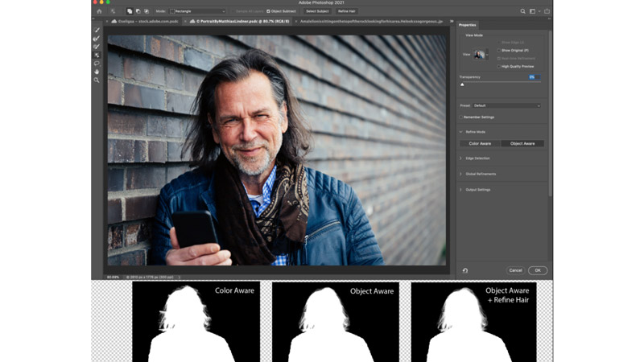
Task: Toggle High Quality Preview checkbox
Action: [499, 66]
